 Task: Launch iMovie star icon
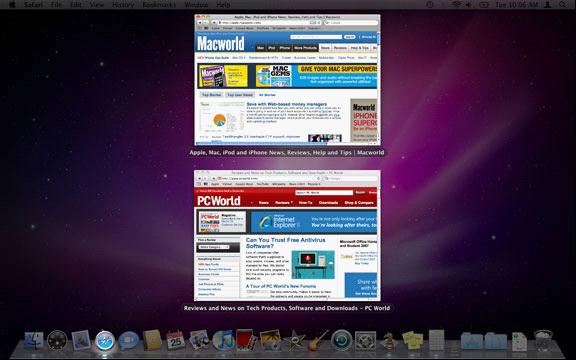click(294, 341)
